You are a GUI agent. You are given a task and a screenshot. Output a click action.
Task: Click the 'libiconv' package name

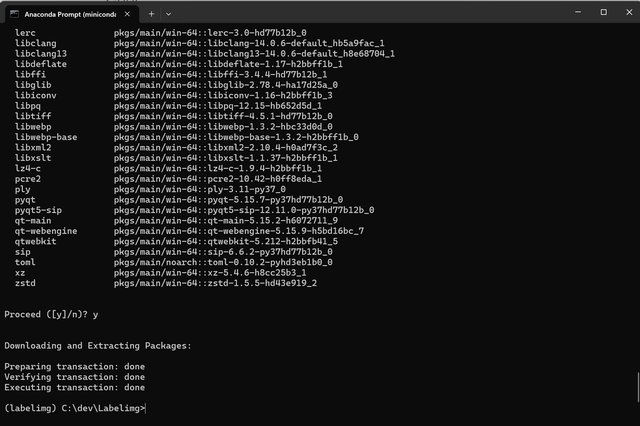36,95
